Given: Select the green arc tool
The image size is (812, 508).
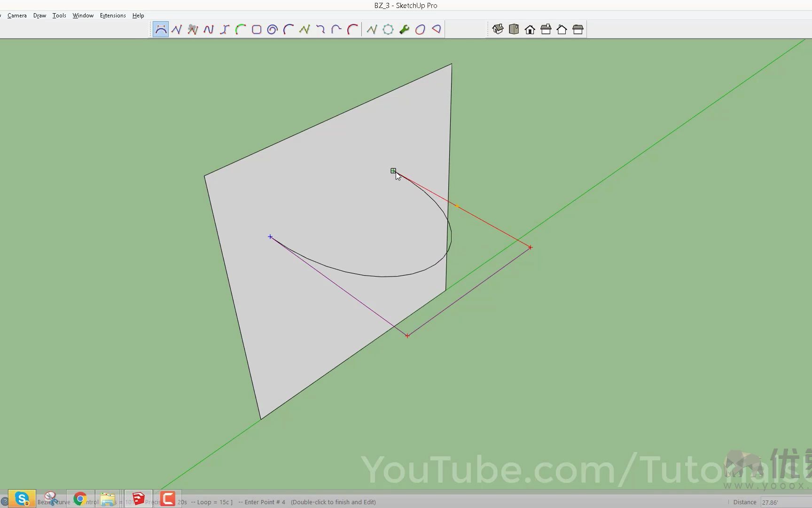Looking at the screenshot, I should tap(241, 30).
